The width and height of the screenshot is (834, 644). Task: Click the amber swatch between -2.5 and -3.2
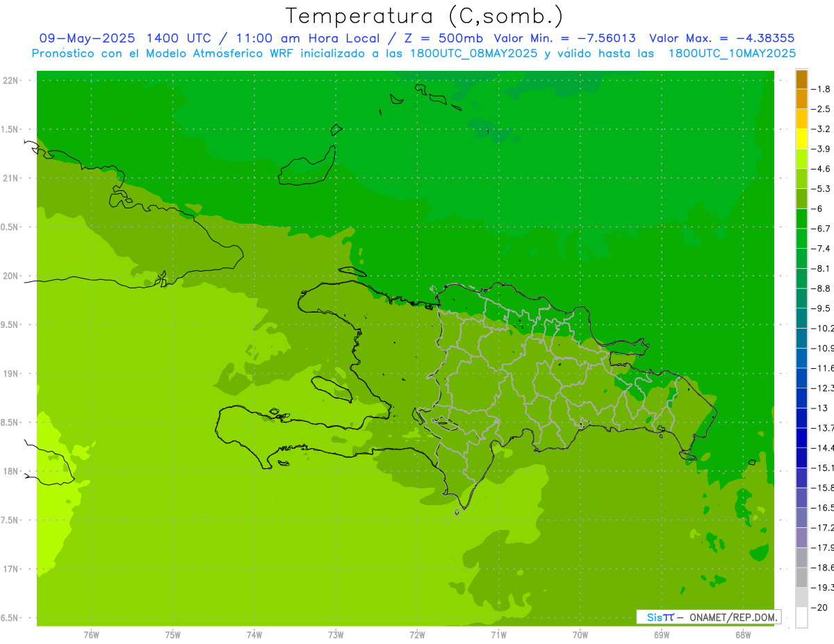tap(801, 119)
